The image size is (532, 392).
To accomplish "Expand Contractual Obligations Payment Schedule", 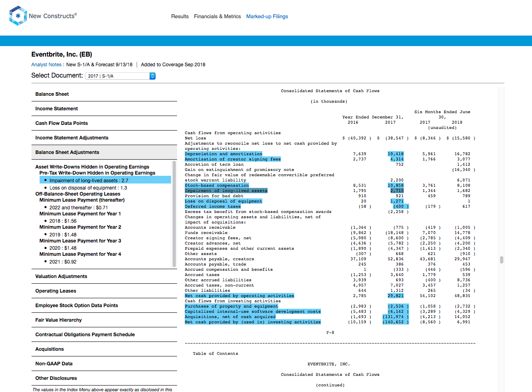I will pos(104,335).
